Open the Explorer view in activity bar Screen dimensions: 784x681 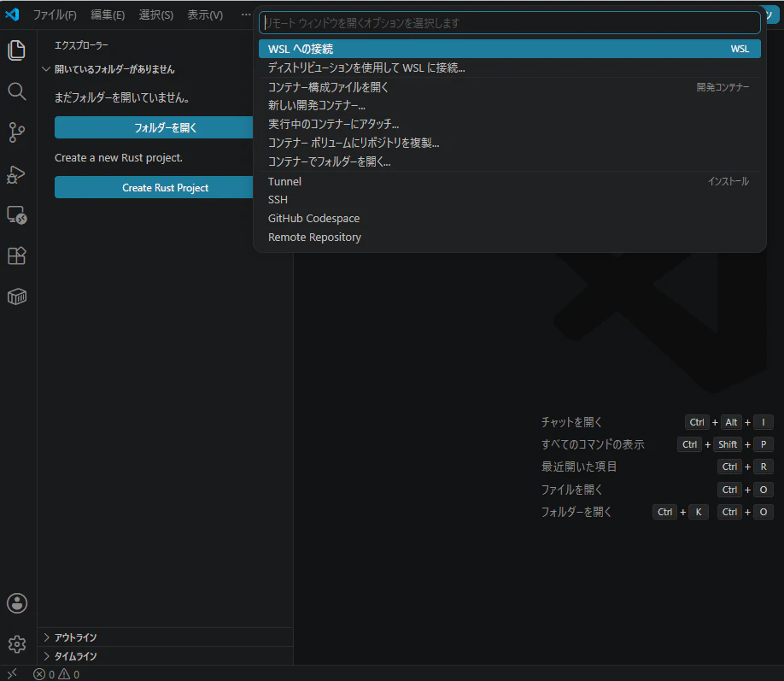16,50
